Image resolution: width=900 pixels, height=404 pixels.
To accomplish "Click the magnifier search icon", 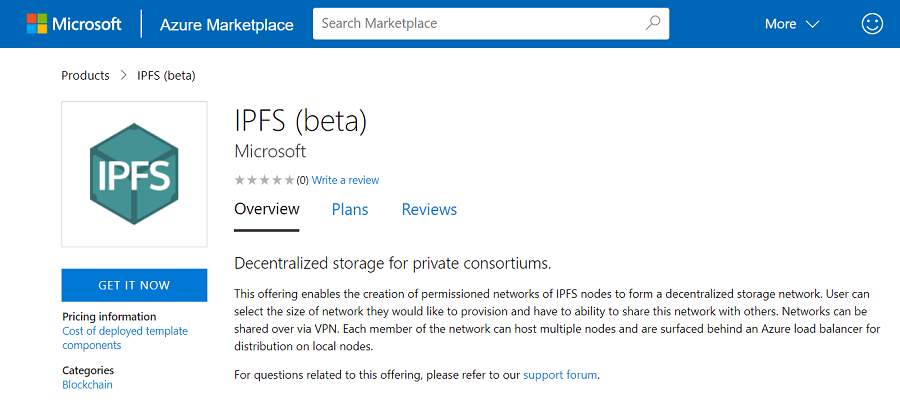I will 653,24.
